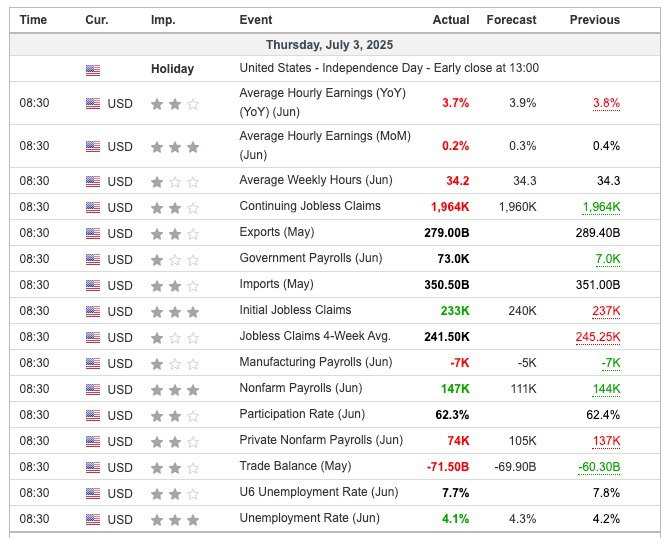Click the importance stars for Initial Jobless Claims
The width and height of the screenshot is (668, 538).
174,311
